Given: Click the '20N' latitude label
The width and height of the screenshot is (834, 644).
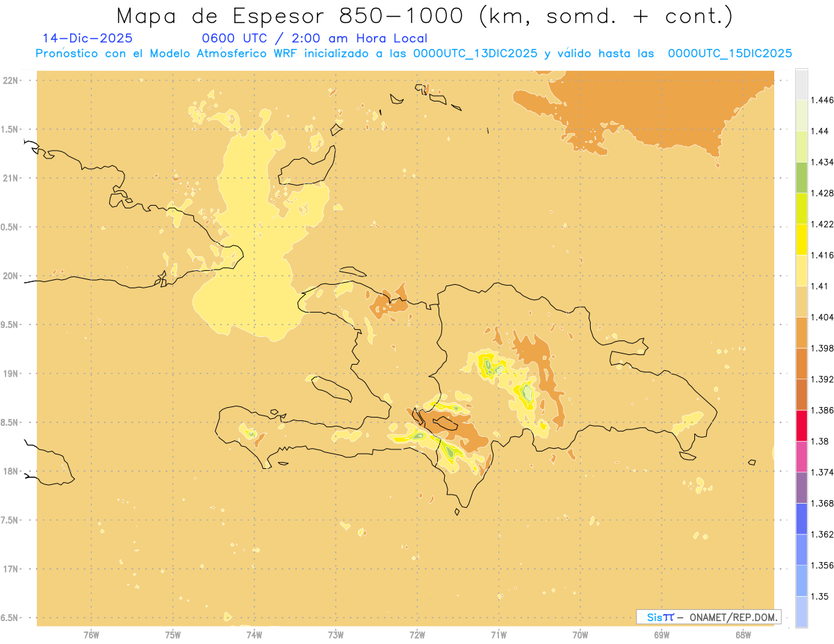Looking at the screenshot, I should [x=12, y=276].
